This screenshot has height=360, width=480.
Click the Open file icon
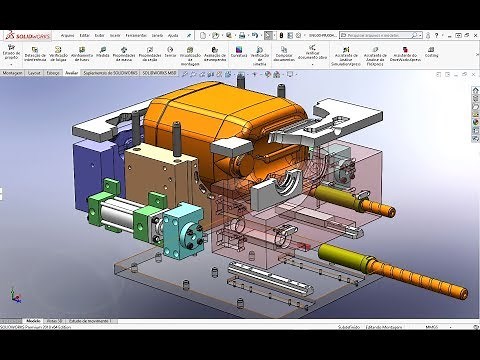[x=215, y=35]
